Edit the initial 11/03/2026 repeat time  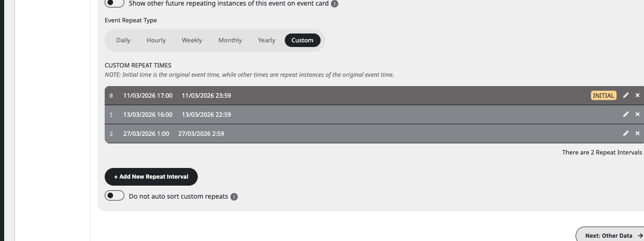pos(626,95)
